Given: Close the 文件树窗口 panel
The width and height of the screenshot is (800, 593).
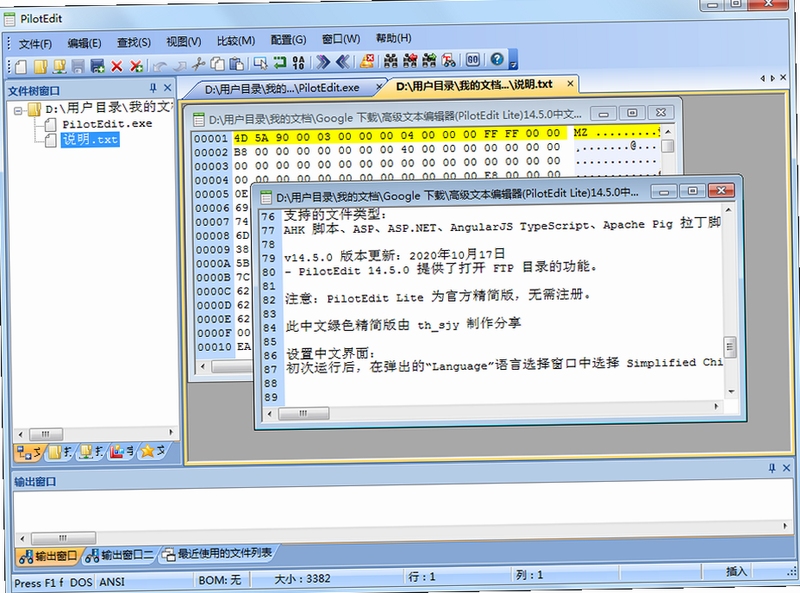Looking at the screenshot, I should (167, 88).
